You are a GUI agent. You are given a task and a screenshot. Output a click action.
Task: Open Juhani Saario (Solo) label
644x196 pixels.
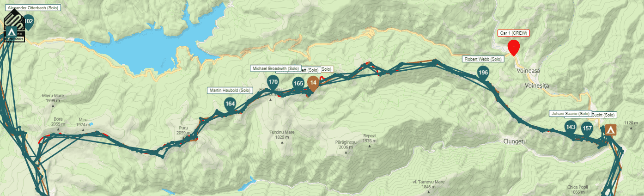(571, 113)
